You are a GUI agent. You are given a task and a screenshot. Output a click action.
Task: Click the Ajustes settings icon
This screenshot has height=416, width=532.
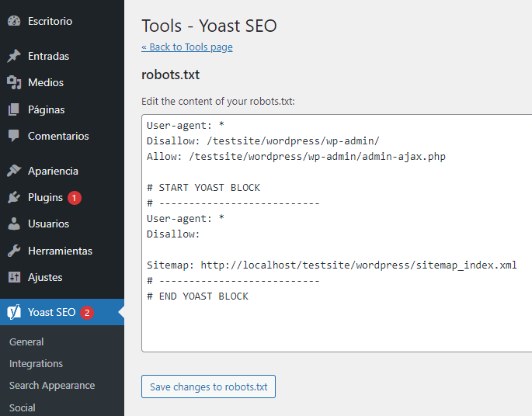14,277
